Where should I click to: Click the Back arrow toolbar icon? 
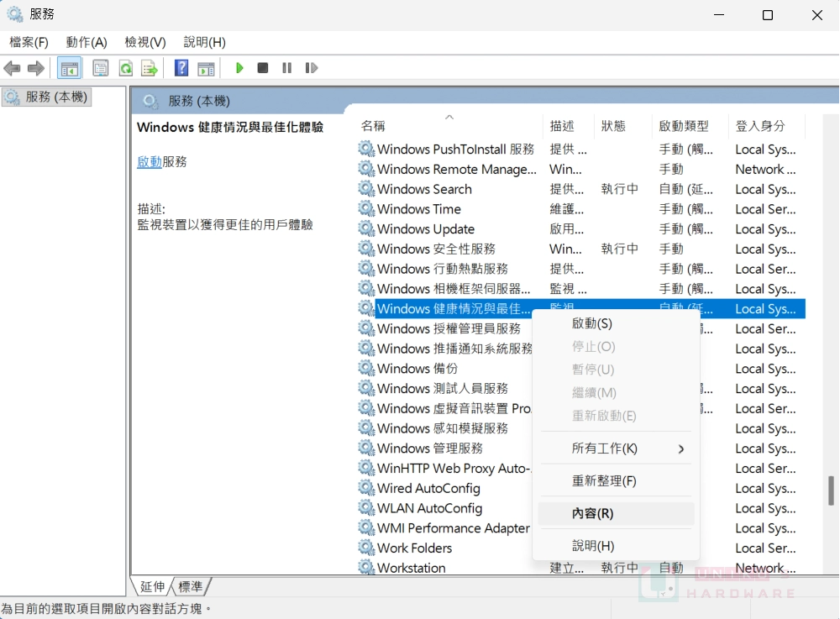[x=12, y=68]
